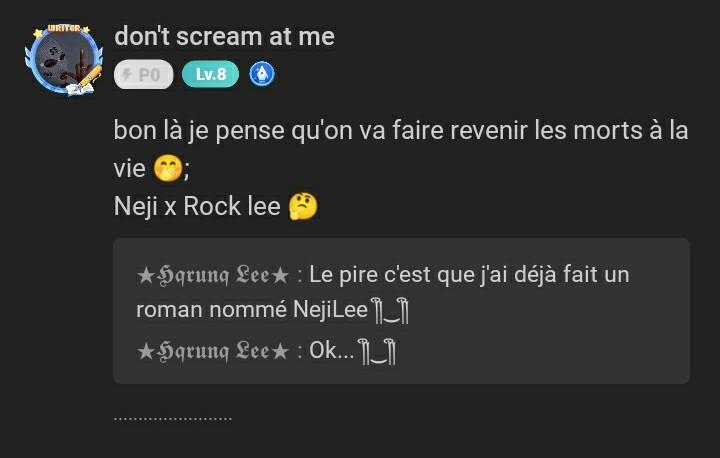Click the dotted separator below the replies
The height and width of the screenshot is (458, 720).
pyautogui.click(x=172, y=418)
